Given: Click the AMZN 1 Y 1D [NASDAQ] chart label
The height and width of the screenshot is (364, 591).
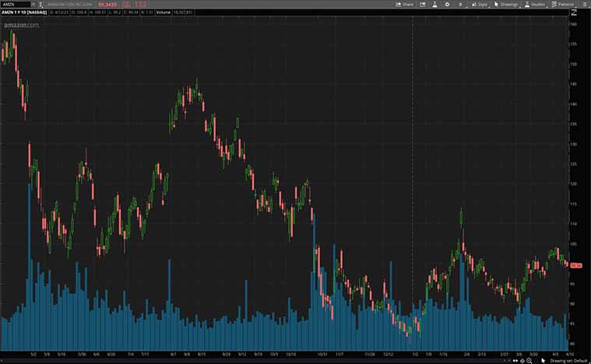Looking at the screenshot, I should tap(24, 12).
